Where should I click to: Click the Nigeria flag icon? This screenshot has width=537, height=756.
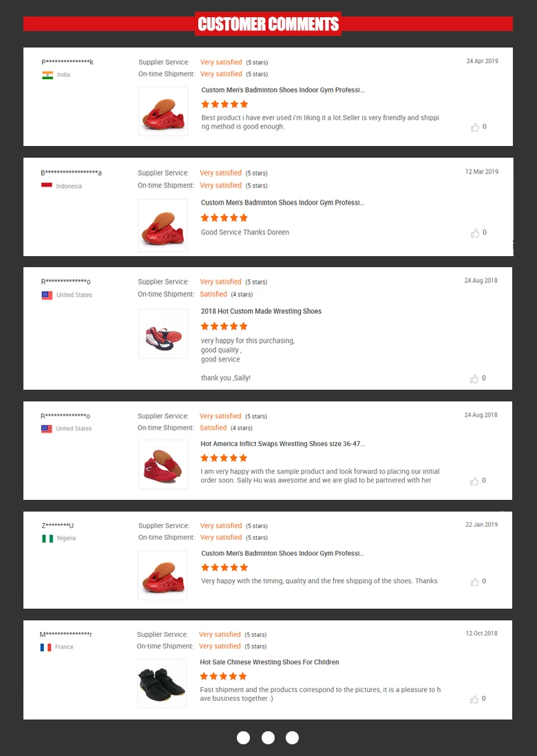(47, 538)
